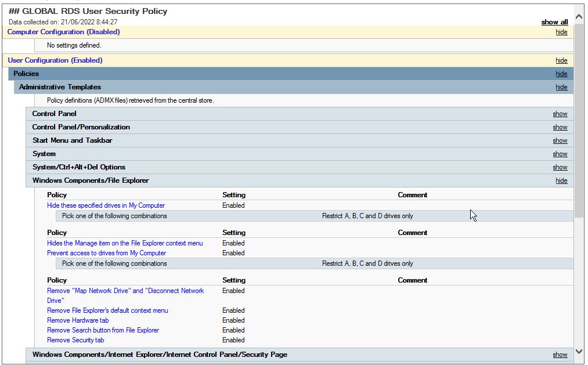Image resolution: width=588 pixels, height=365 pixels.
Task: Collapse the Policies section
Action: point(561,74)
